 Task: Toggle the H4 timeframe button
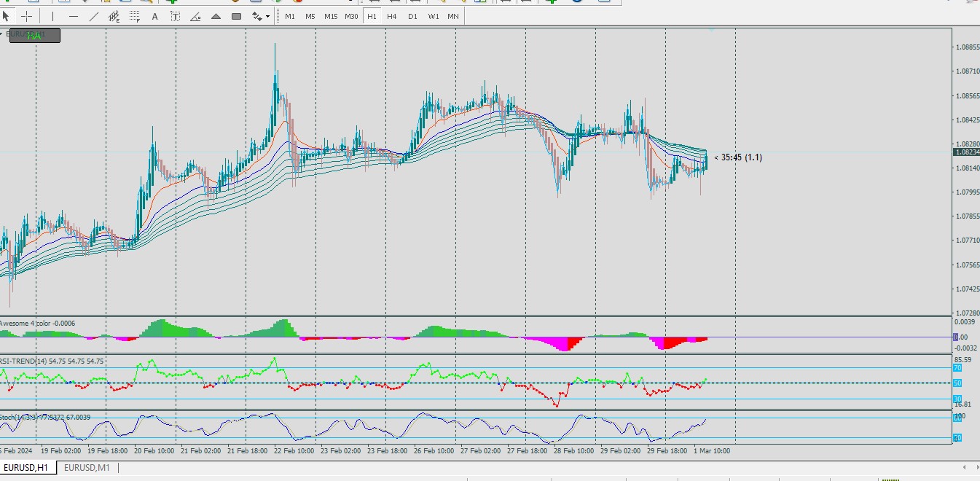[x=392, y=16]
